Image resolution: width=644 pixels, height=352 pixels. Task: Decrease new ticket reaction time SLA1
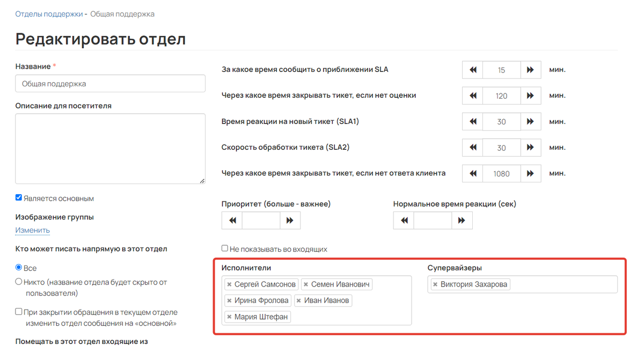coord(473,122)
